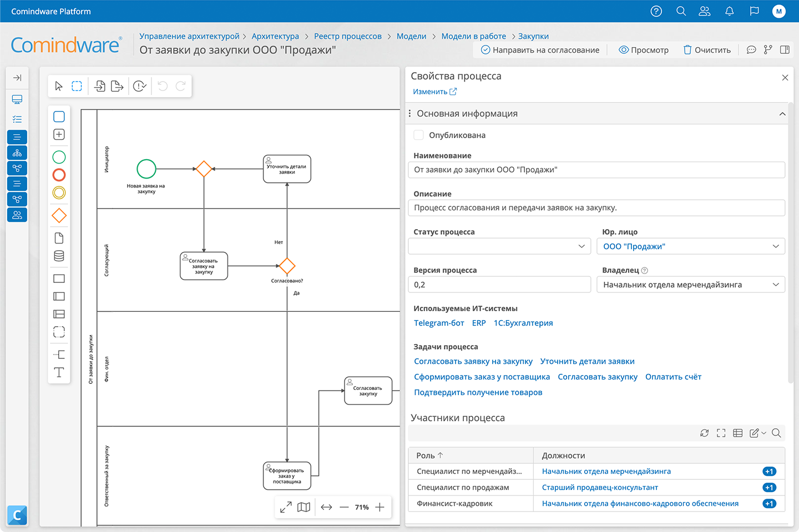Screen dimensions: 799x532
Task: Check the Опубликована checkbox
Action: tap(419, 135)
